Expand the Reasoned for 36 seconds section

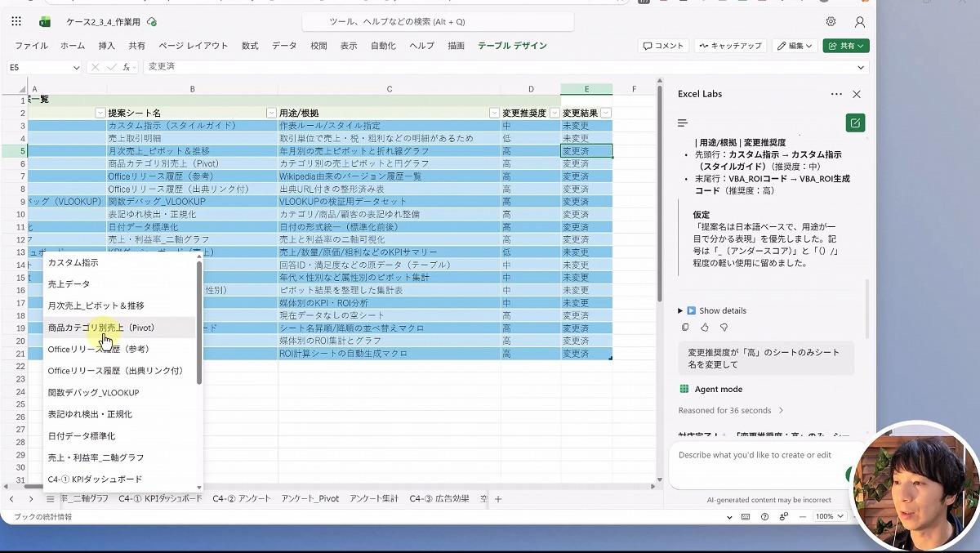(x=730, y=410)
